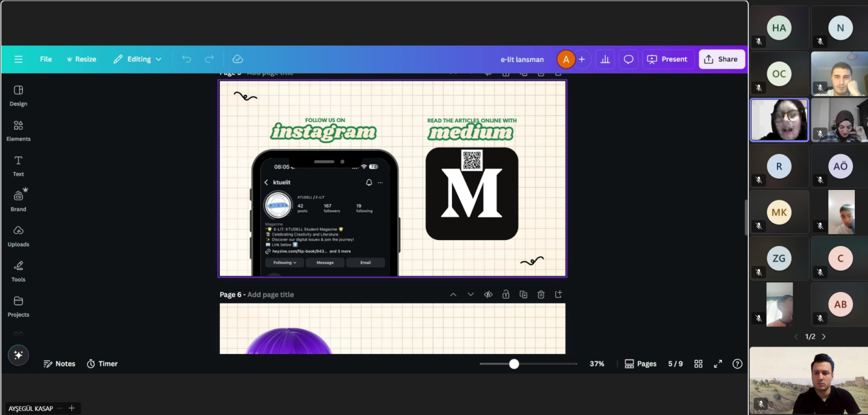Move Page 6 down with chevron
868x415 pixels.
[x=471, y=294]
